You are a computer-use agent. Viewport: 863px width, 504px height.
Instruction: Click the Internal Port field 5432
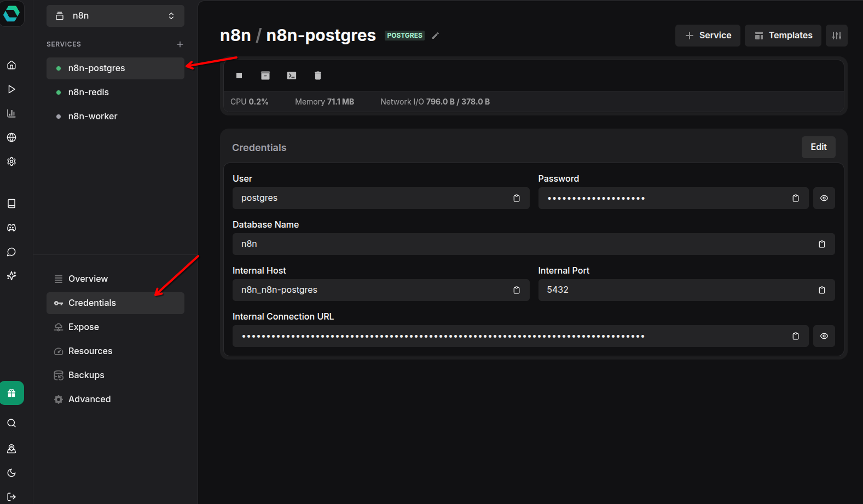(x=686, y=290)
